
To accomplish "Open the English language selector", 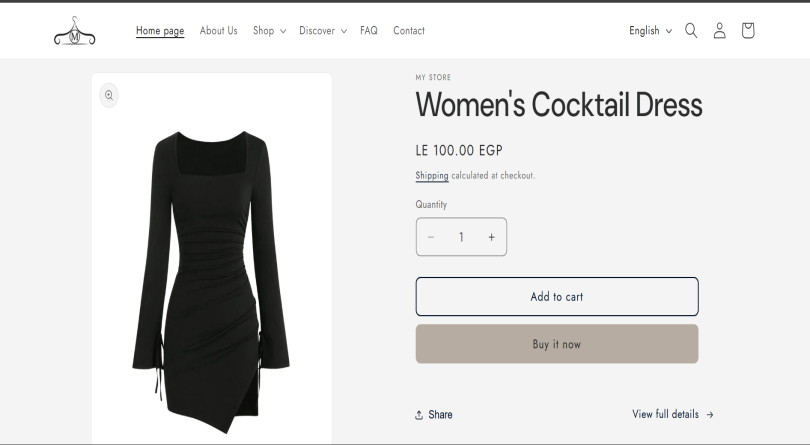I will pos(650,31).
